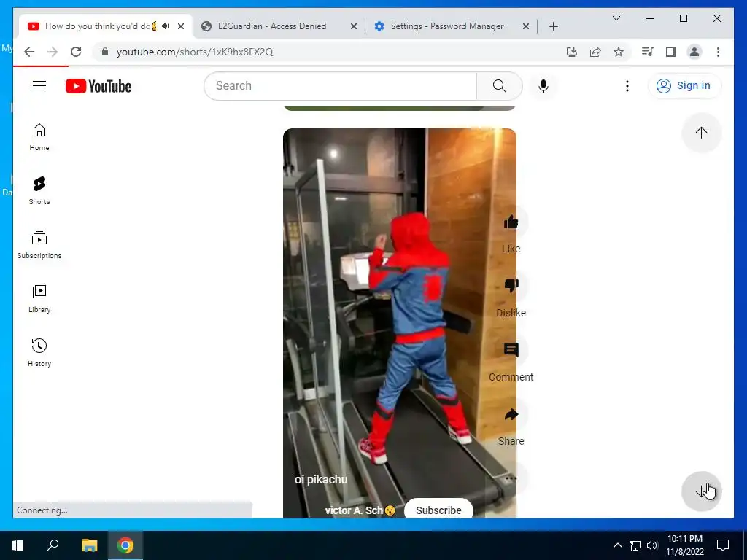Open the Windows Start menu

click(x=18, y=545)
